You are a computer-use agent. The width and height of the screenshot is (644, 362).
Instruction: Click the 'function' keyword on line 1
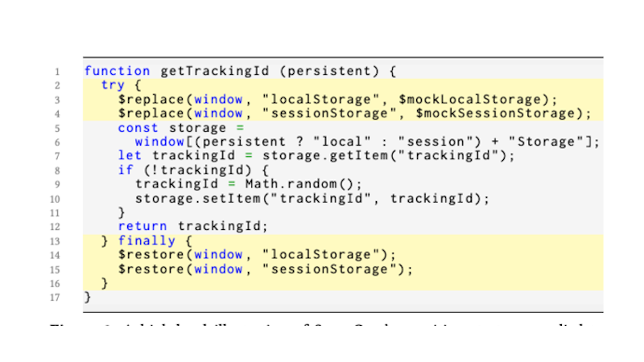117,71
